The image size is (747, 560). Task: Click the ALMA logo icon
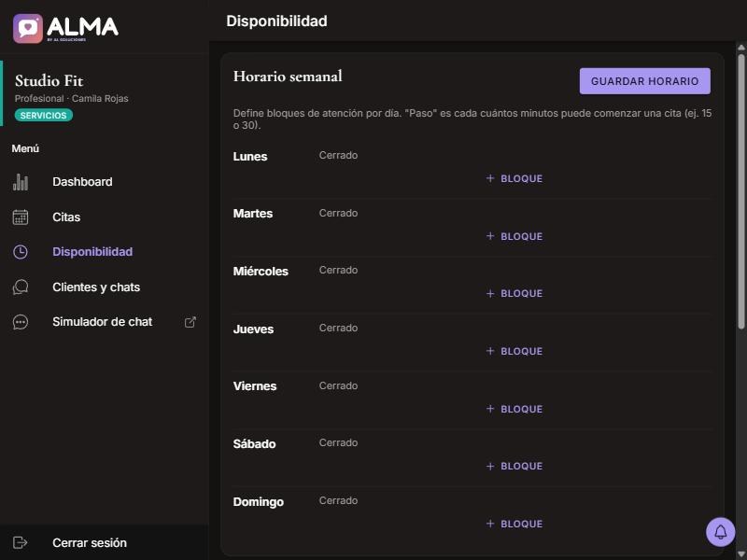click(28, 29)
